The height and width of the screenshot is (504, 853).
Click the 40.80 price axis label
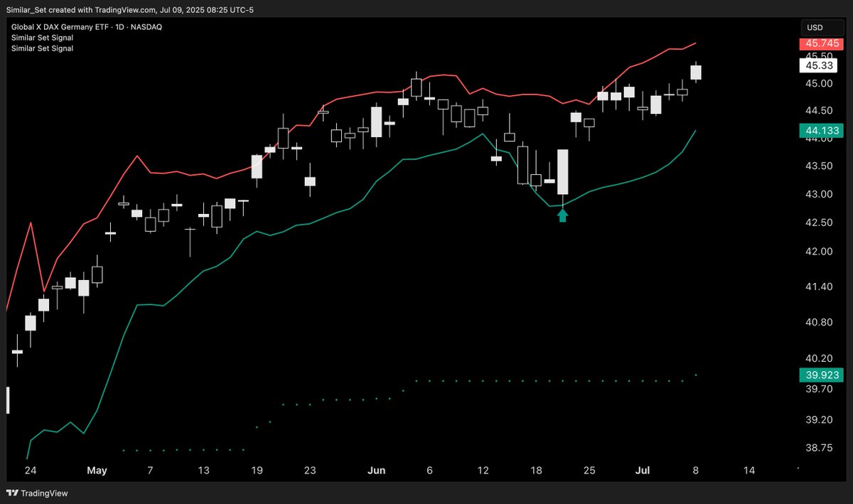[x=820, y=322]
